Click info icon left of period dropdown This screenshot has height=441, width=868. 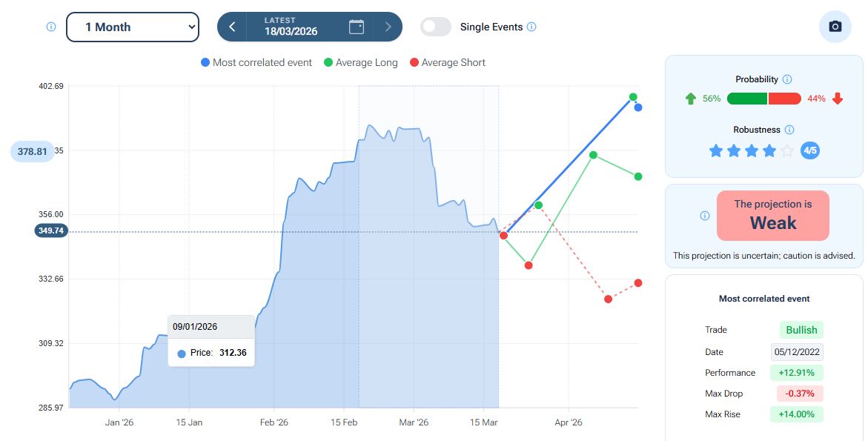click(51, 27)
